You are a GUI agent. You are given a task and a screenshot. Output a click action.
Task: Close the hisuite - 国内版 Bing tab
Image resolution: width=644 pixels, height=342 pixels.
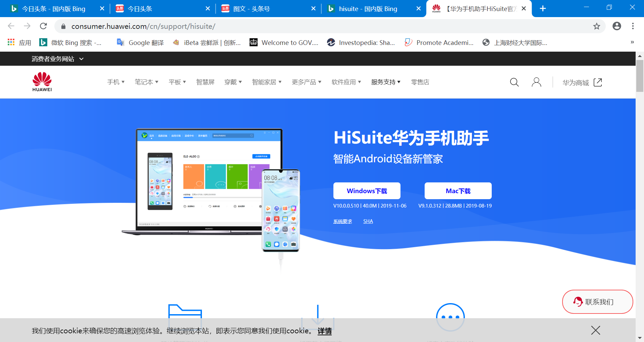[419, 9]
